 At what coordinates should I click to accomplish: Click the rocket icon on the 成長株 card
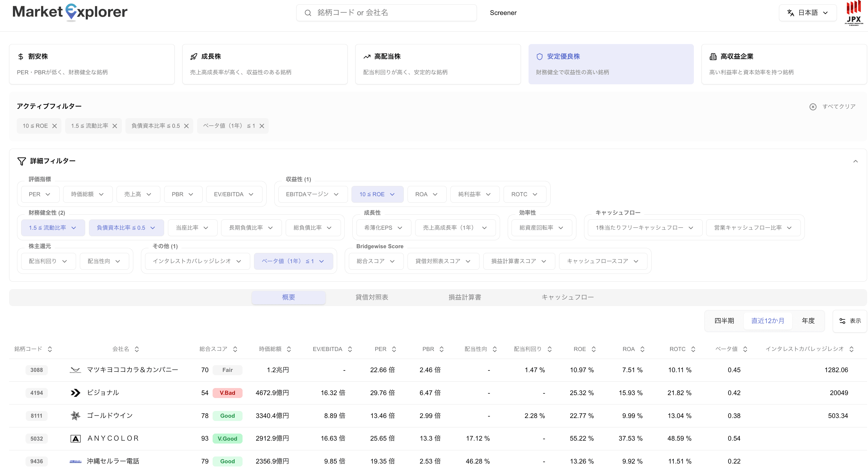click(x=194, y=56)
